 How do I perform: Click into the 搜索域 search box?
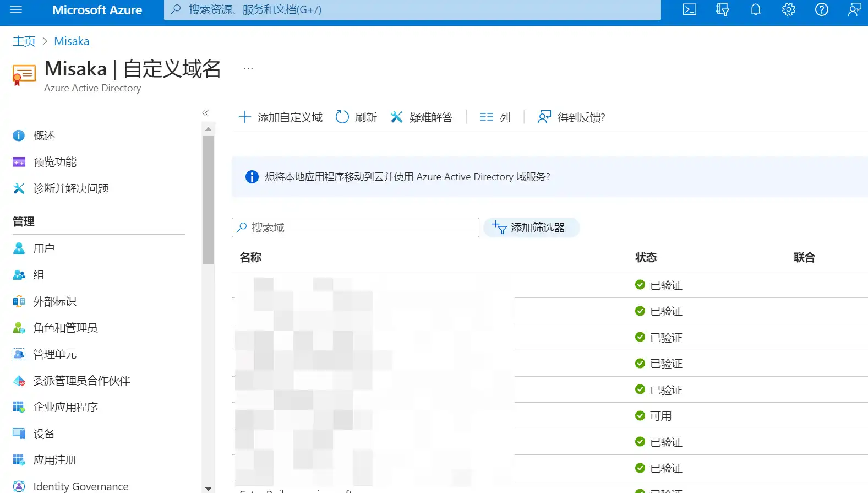(356, 227)
